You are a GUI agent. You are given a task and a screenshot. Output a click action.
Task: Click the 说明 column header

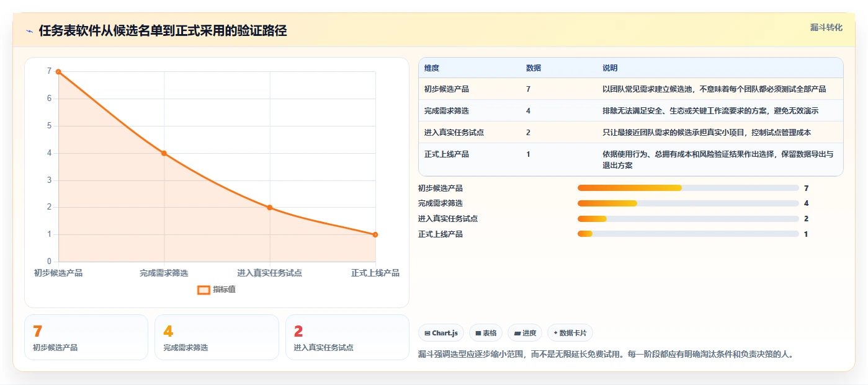610,68
